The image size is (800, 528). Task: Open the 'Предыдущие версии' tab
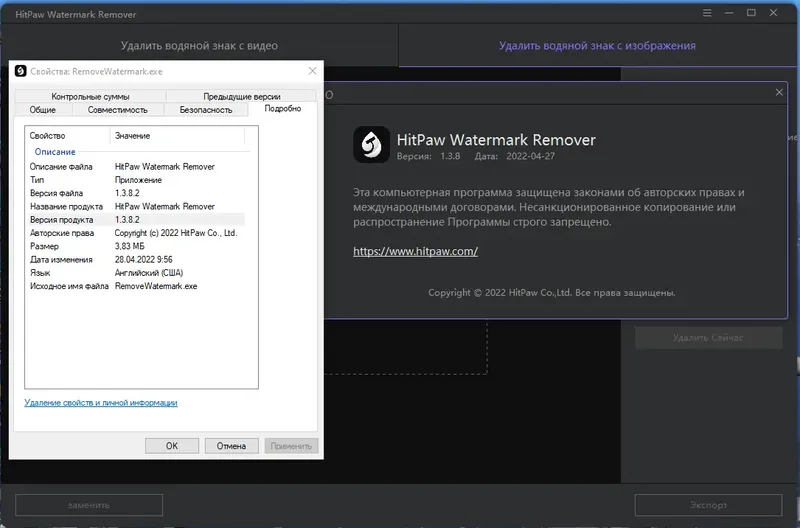[x=242, y=96]
